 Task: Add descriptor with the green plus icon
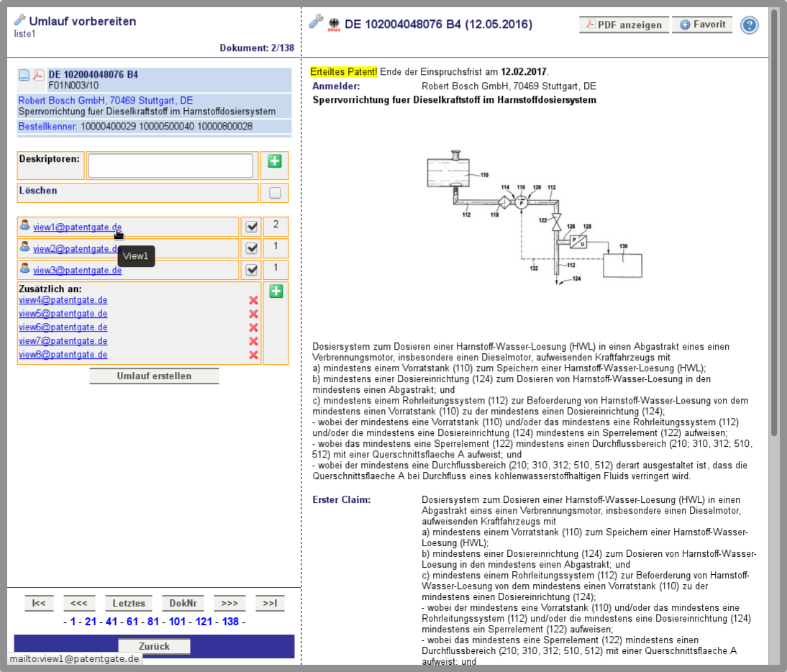tap(275, 161)
